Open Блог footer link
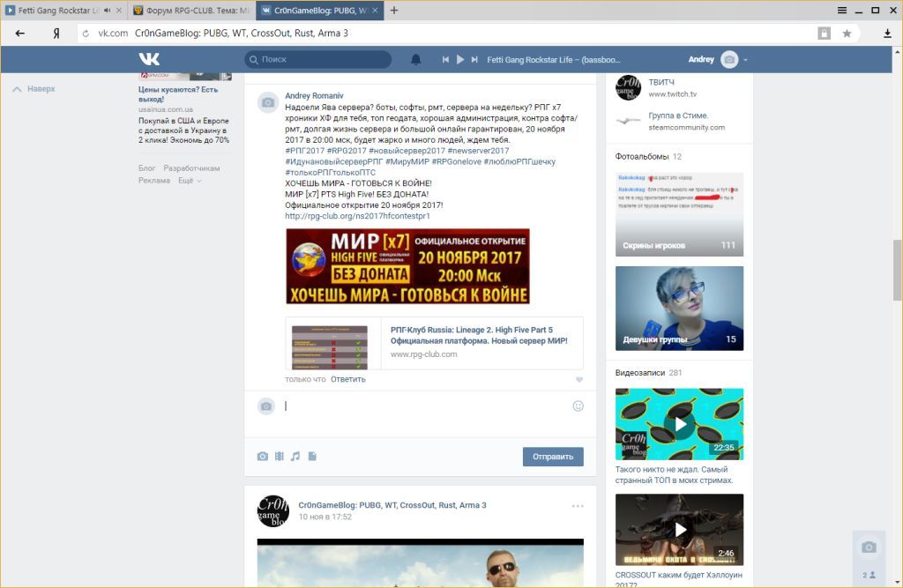Viewport: 903px width, 588px height. pyautogui.click(x=147, y=168)
